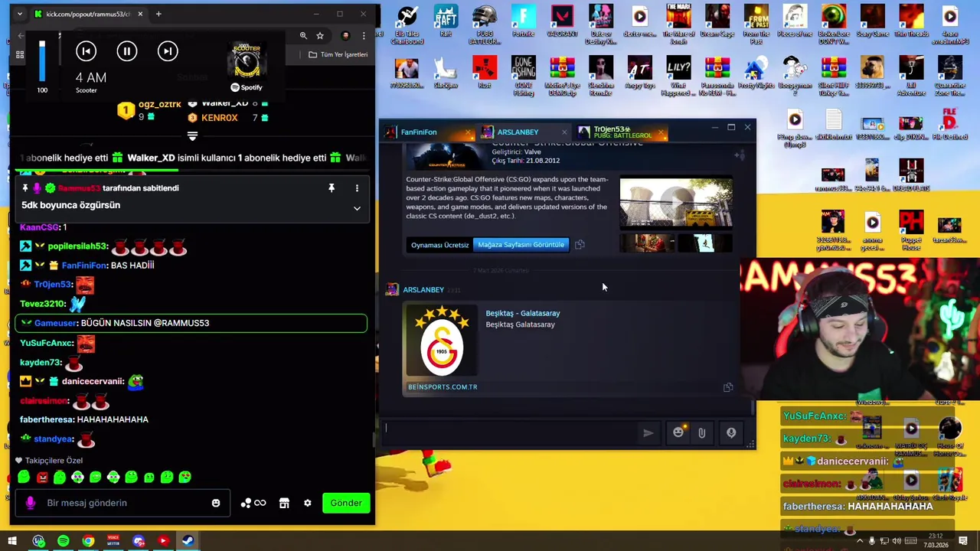Image resolution: width=980 pixels, height=551 pixels.
Task: Expand the gift leaderboard collapse arrow
Action: tap(192, 136)
